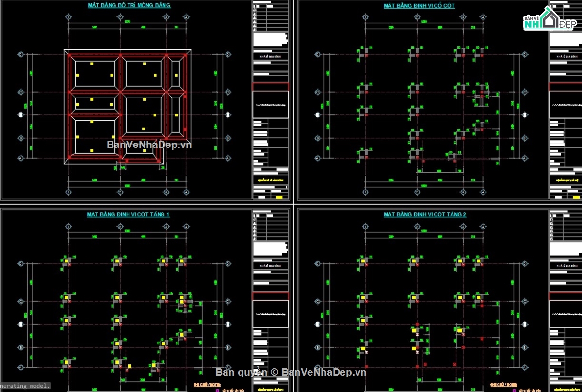The image size is (582, 392).
Task: Click the Bản Vẽ Nhà Đẹp house logo icon
Action: [x=550, y=17]
